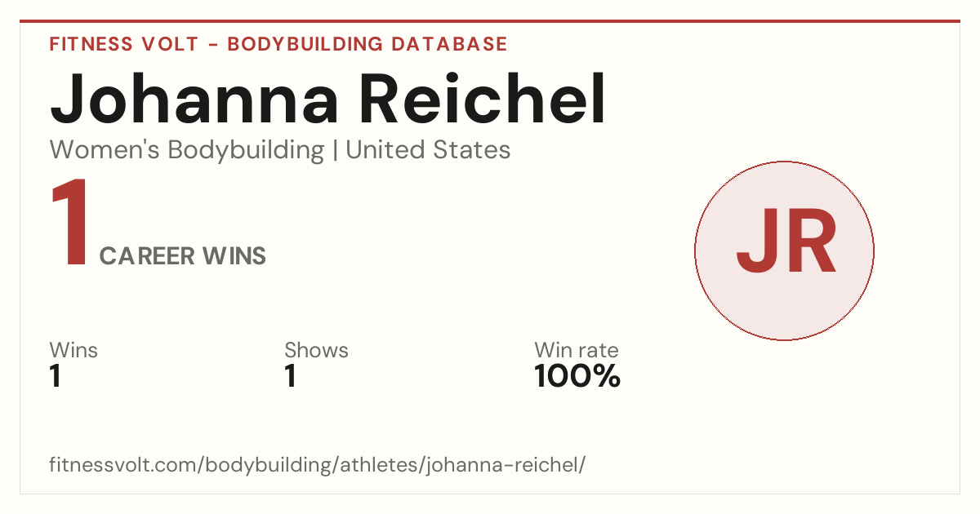Screen dimensions: 980x514
Task: Open the fitnessvolt.com athlete profile URL
Action: point(318,465)
